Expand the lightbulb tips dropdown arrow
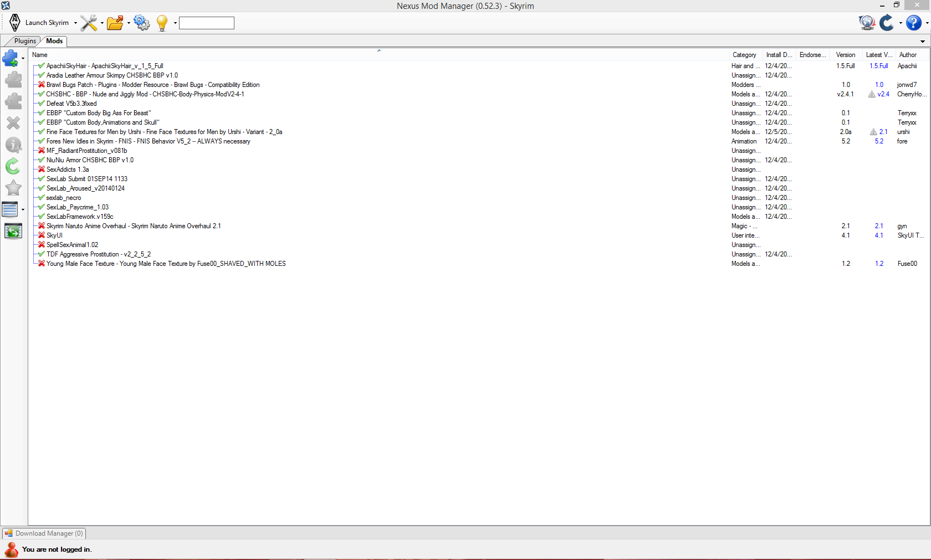 pos(175,23)
